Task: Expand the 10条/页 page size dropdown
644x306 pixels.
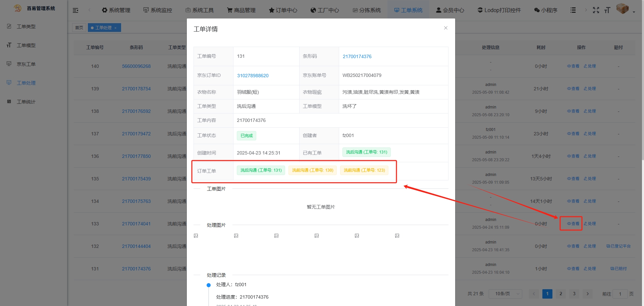Action: (x=505, y=294)
